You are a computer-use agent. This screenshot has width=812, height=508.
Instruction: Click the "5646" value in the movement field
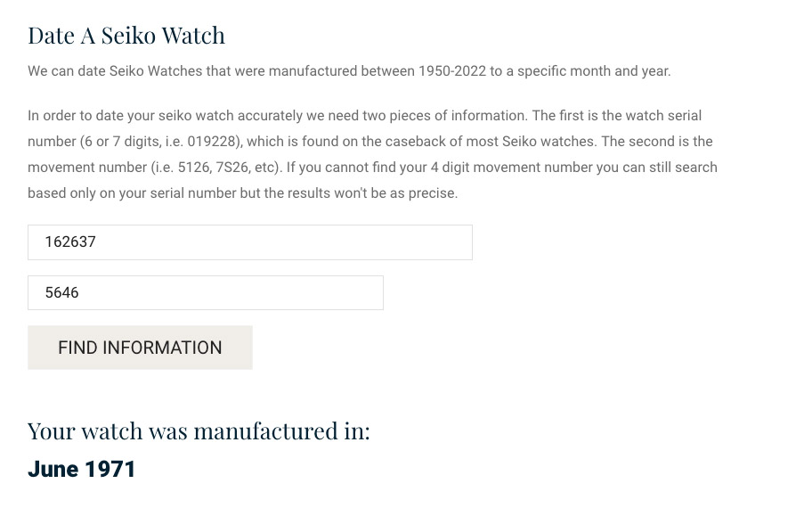(62, 293)
